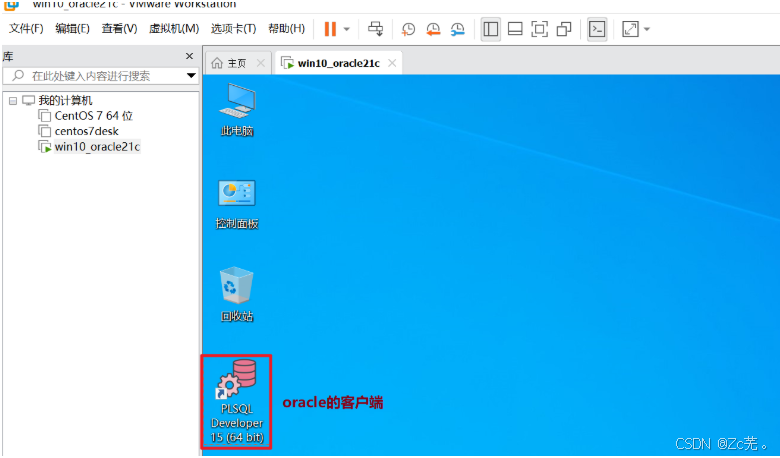Open the 虚拟机(M) menu
This screenshot has width=780, height=458.
point(174,28)
